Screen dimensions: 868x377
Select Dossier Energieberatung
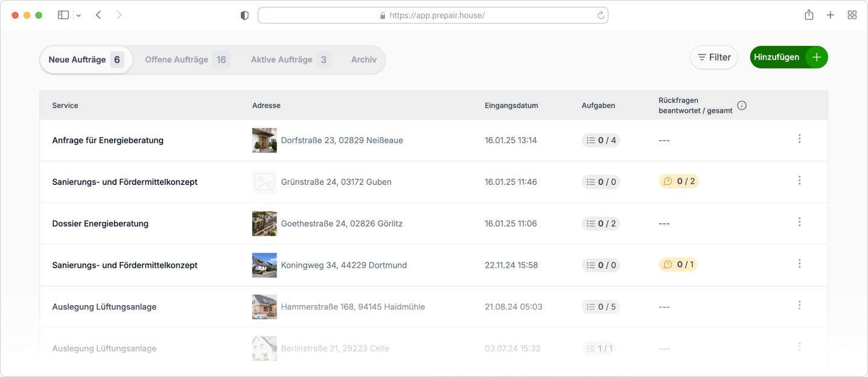tap(100, 224)
